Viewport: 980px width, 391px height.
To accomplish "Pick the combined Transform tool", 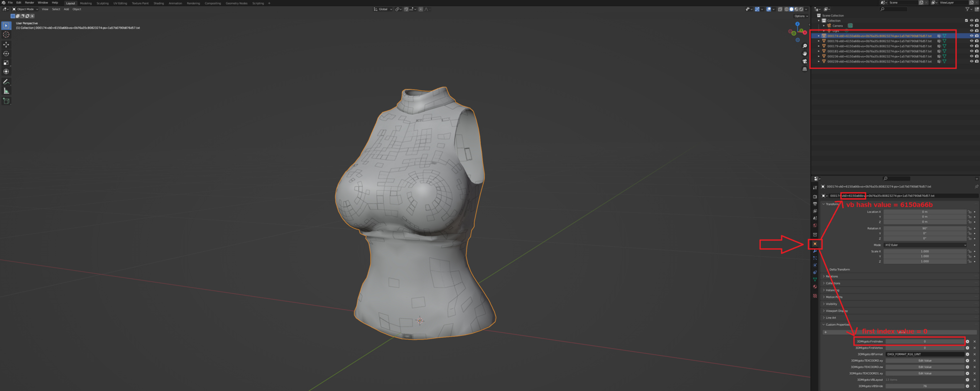I will coord(6,72).
